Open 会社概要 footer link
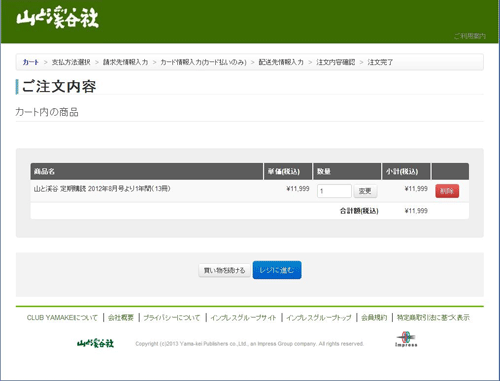The width and height of the screenshot is (500, 381). click(x=121, y=318)
